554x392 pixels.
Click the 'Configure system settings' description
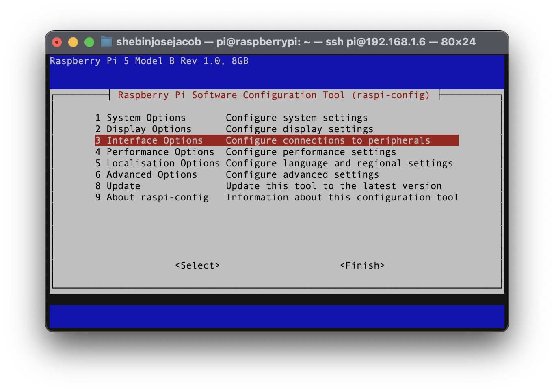coord(297,118)
